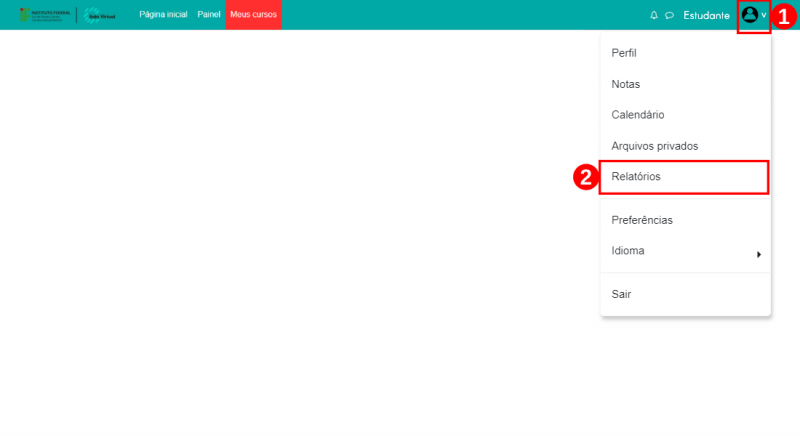The image size is (800, 436).
Task: Open the messages speech bubble icon
Action: click(669, 16)
